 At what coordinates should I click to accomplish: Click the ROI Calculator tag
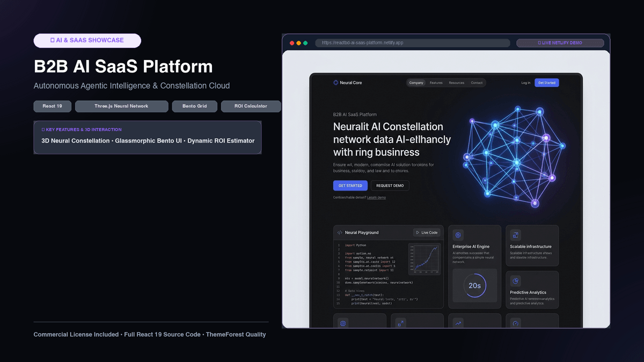[x=251, y=106]
